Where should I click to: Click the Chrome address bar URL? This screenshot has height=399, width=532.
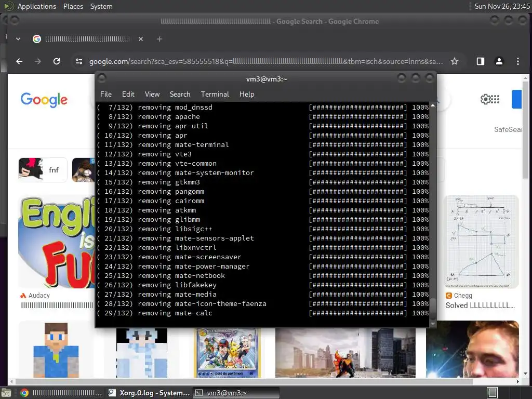click(266, 61)
